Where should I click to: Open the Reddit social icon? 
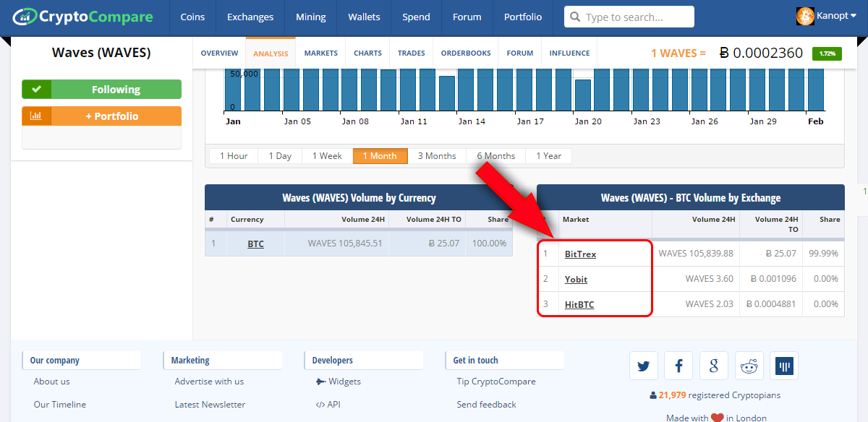749,366
